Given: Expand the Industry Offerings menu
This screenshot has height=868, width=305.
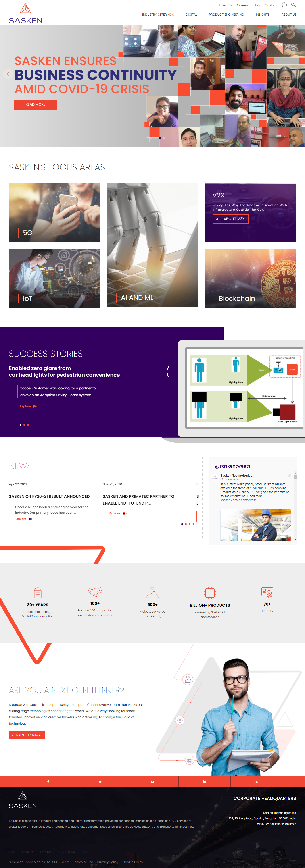Looking at the screenshot, I should 158,15.
